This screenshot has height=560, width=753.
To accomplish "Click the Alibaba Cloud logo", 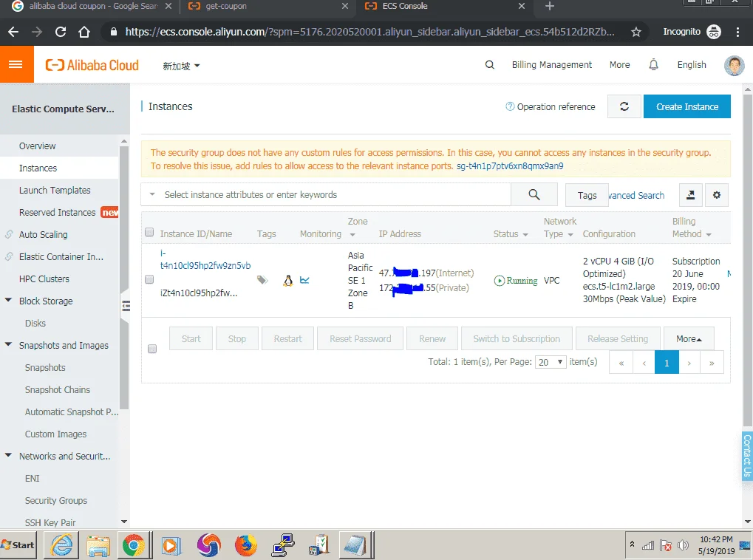I will point(92,65).
